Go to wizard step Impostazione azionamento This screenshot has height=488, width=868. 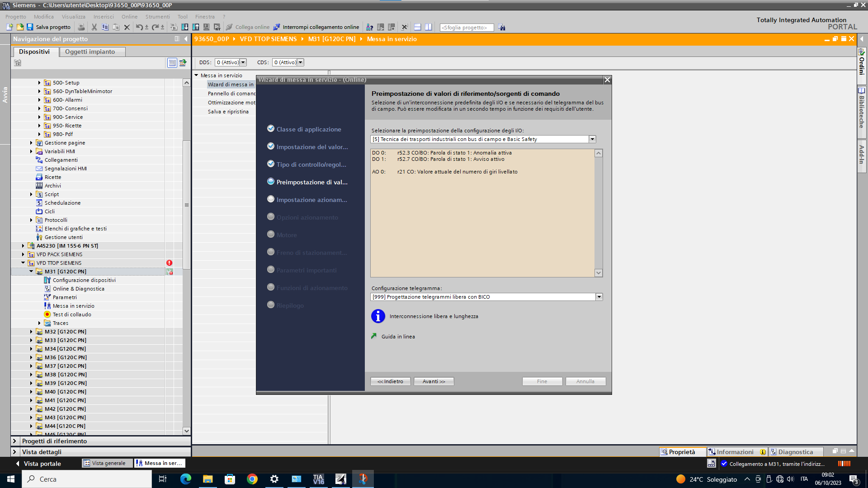point(311,200)
